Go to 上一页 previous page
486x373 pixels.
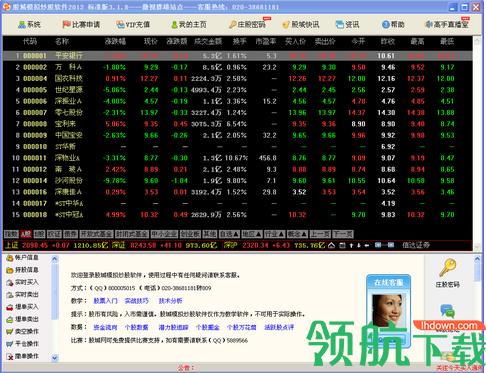coord(320,234)
